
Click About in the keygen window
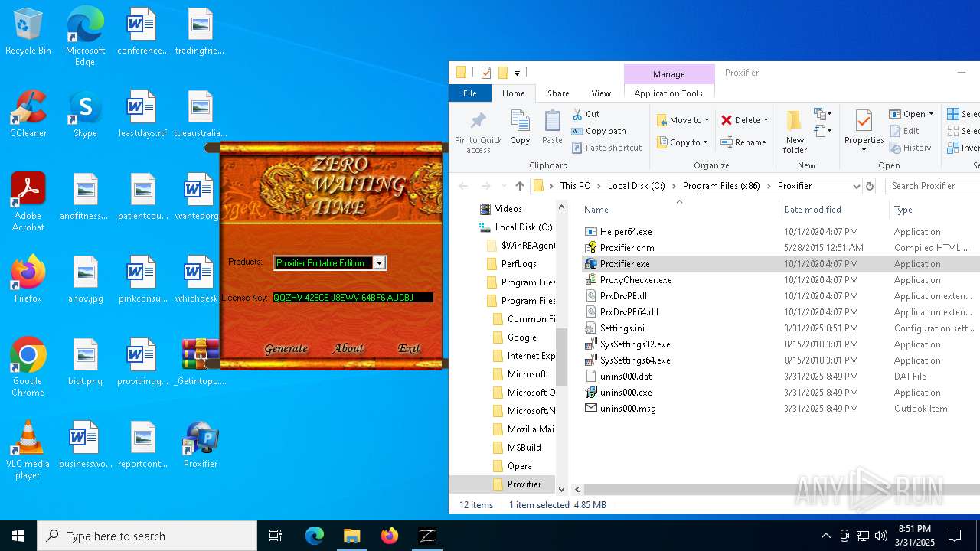pos(348,348)
